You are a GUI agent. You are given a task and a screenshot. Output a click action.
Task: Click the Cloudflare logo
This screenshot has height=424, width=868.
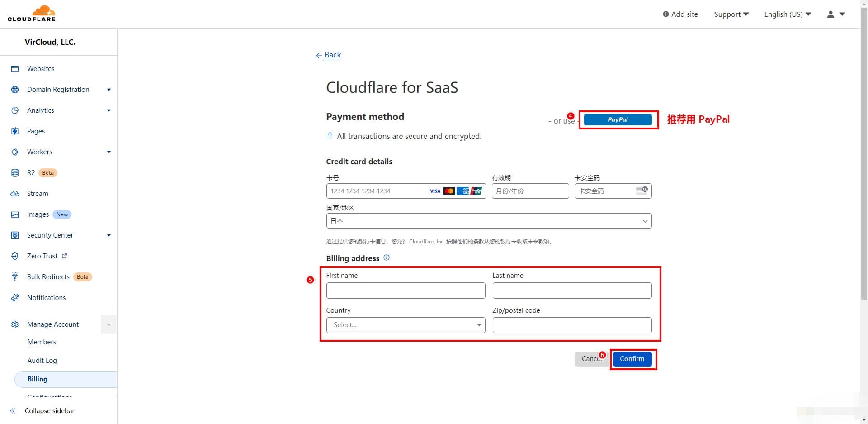(32, 14)
